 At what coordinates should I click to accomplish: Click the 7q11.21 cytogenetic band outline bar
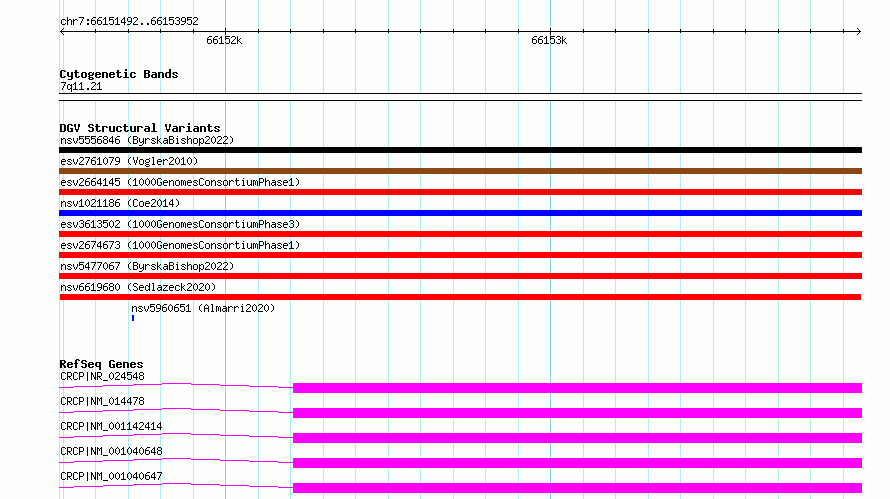click(x=460, y=97)
